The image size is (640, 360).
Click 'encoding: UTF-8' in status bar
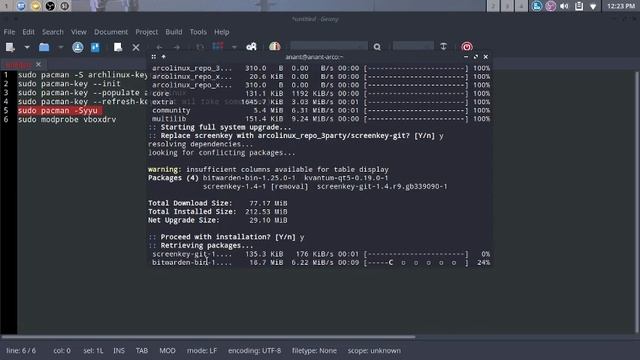point(254,351)
